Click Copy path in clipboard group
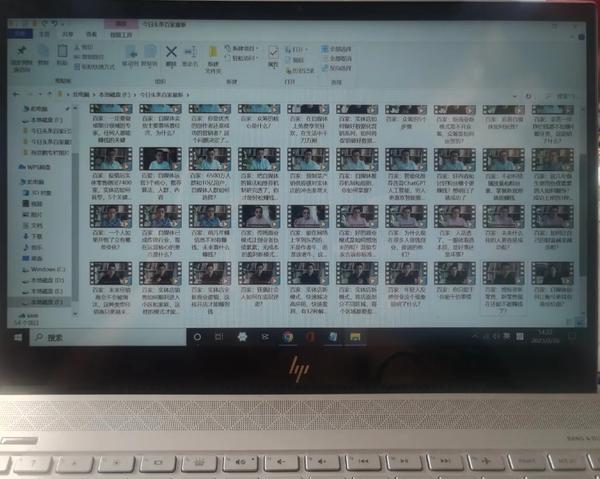Screen dimensions: 600x479 (90, 57)
